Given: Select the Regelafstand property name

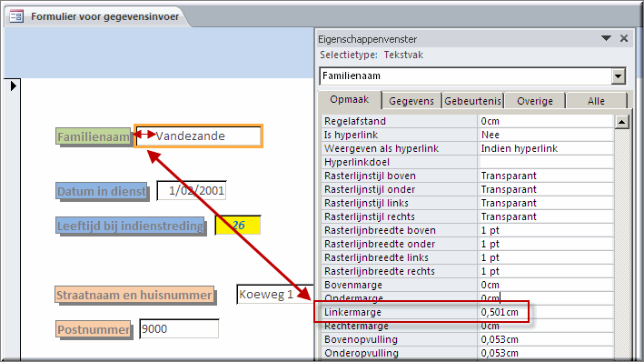Looking at the screenshot, I should (355, 121).
